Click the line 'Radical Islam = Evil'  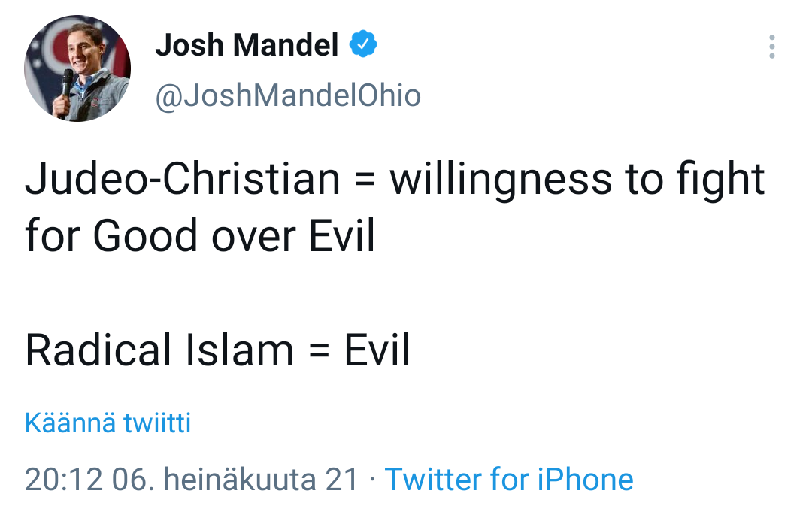217,350
